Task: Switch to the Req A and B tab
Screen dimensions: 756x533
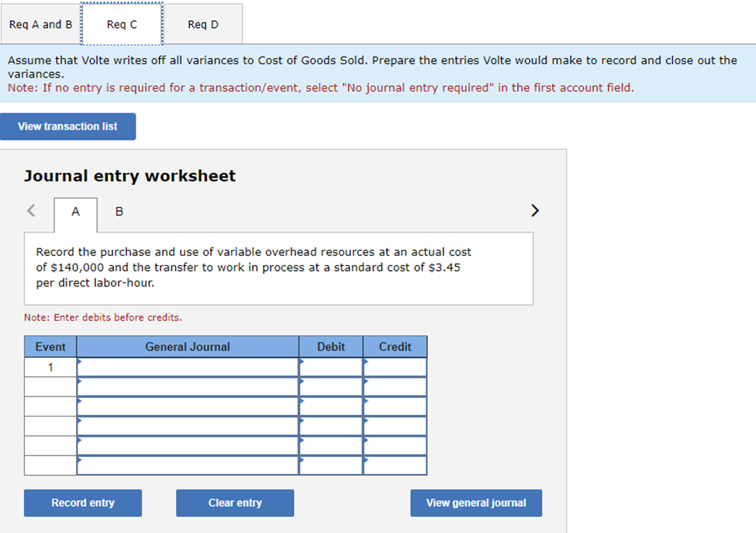Action: point(40,24)
